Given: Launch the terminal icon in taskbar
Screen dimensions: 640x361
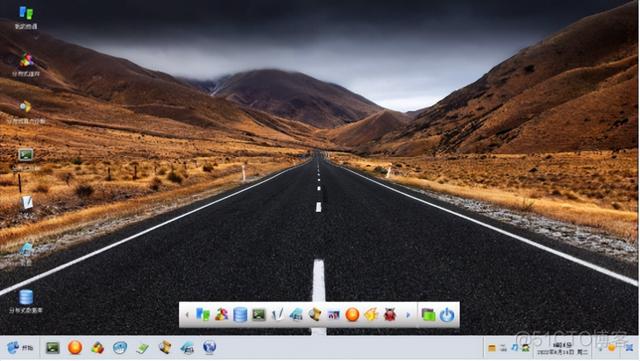Looking at the screenshot, I should pyautogui.click(x=53, y=348).
